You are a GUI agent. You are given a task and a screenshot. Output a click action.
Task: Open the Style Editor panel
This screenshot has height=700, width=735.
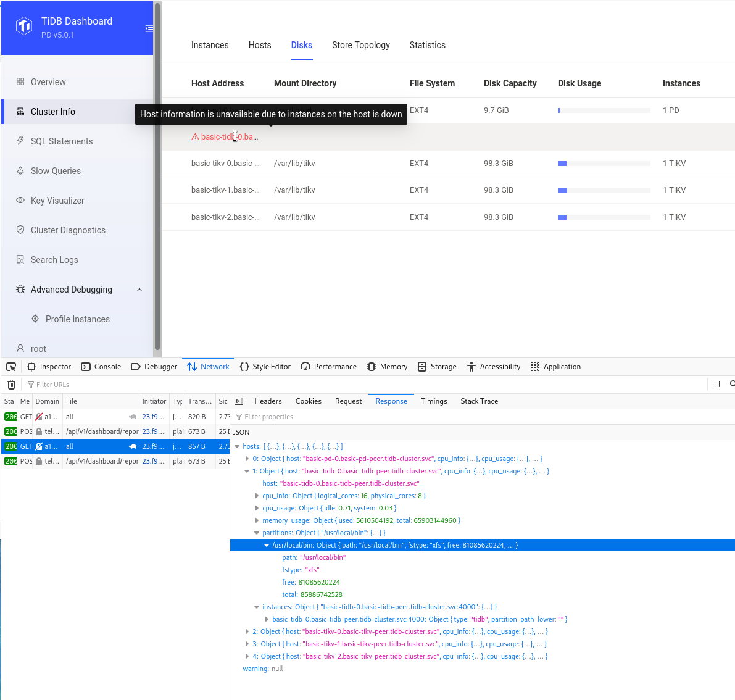(265, 367)
